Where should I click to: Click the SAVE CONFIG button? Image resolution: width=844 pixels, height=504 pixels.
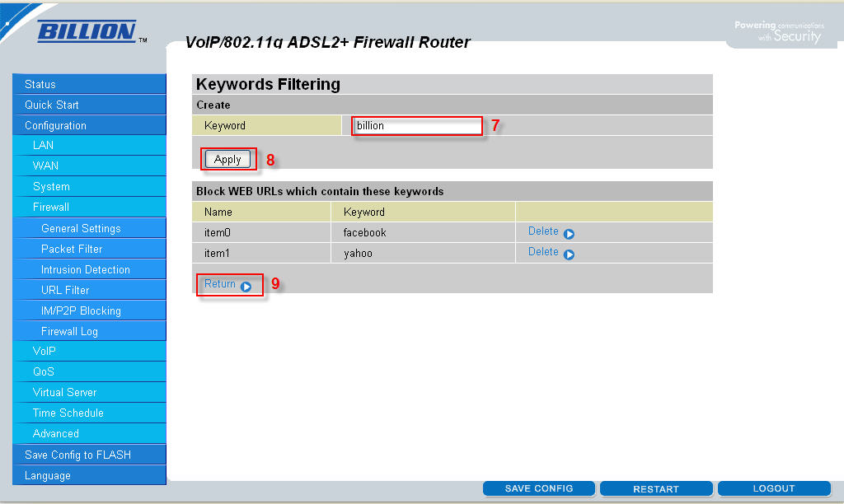539,488
